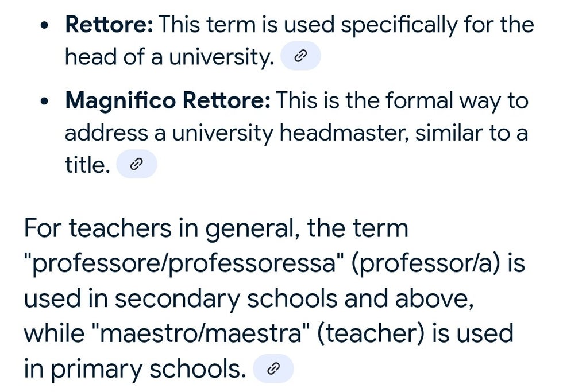Click the bullet point before Magnifico Rettore
Viewport: 563px width, 392px height.
44,102
